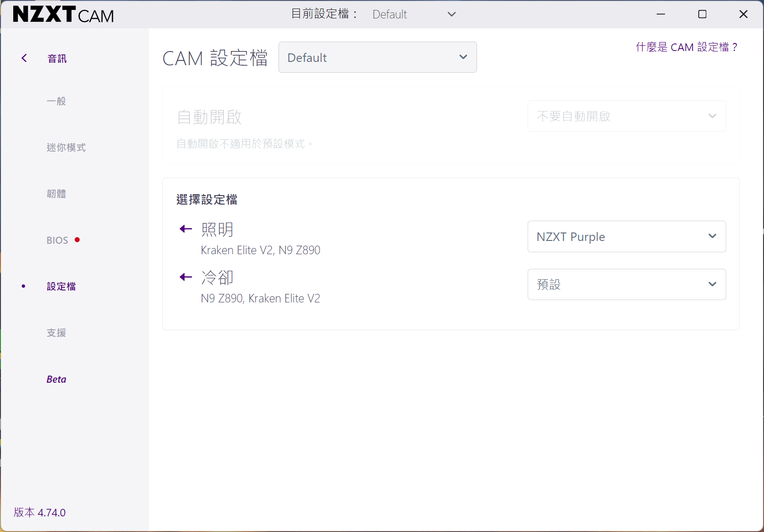The width and height of the screenshot is (764, 532).
Task: Click the purple arrow next to 冷卻
Action: tap(186, 277)
